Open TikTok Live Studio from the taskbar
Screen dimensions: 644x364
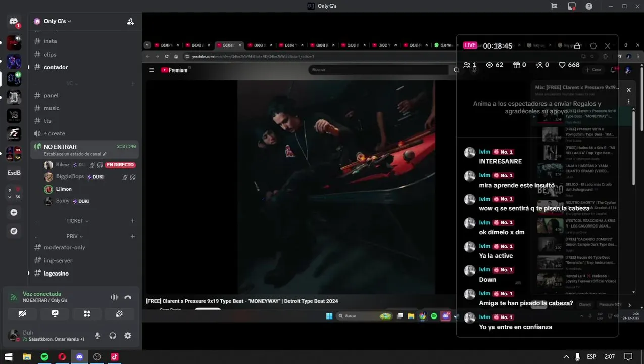click(x=115, y=357)
